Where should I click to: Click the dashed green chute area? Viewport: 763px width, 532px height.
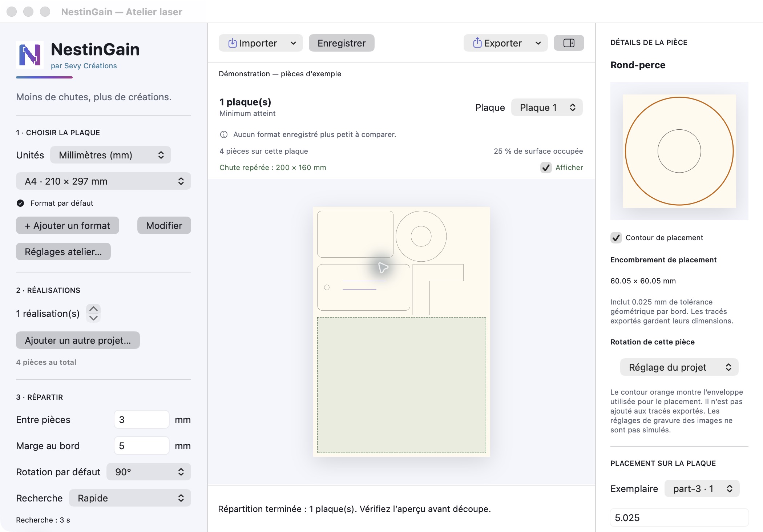click(401, 385)
